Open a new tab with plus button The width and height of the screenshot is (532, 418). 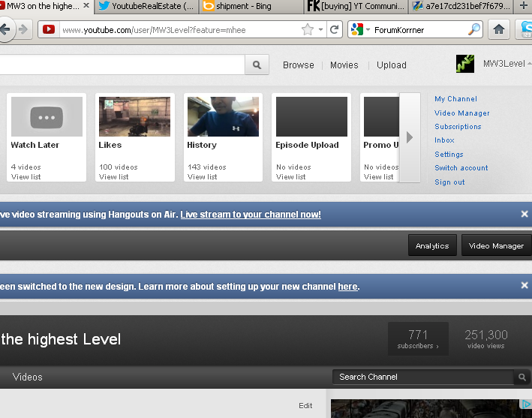coord(524,5)
